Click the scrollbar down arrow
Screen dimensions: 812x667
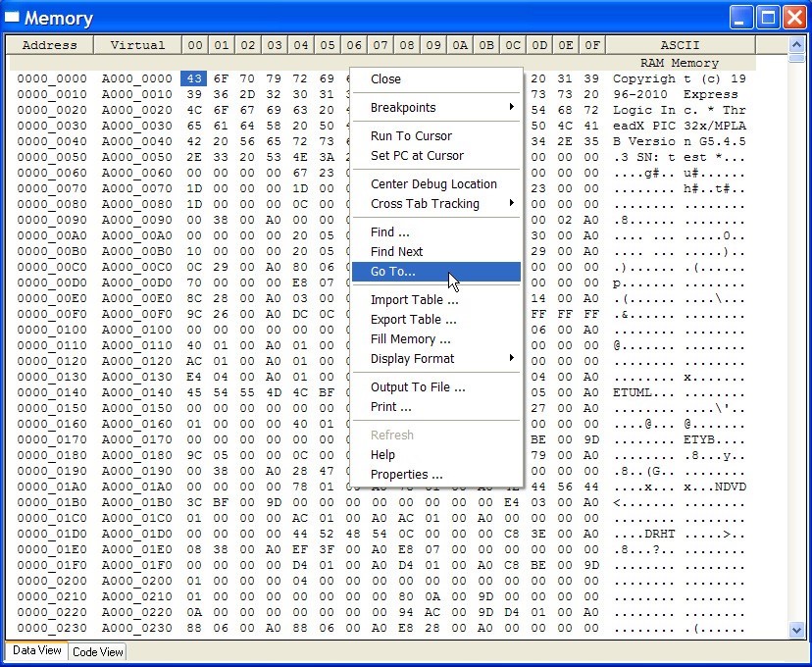(x=798, y=631)
